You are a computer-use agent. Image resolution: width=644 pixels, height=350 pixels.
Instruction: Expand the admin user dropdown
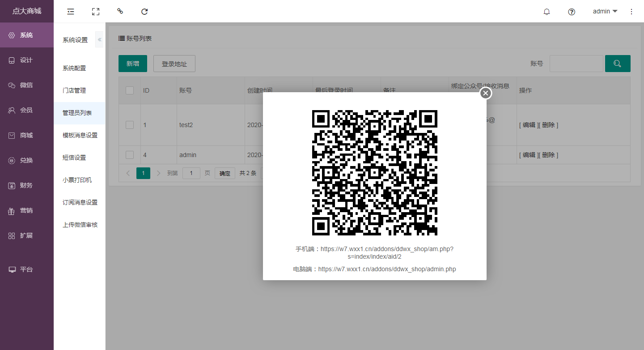coord(605,11)
